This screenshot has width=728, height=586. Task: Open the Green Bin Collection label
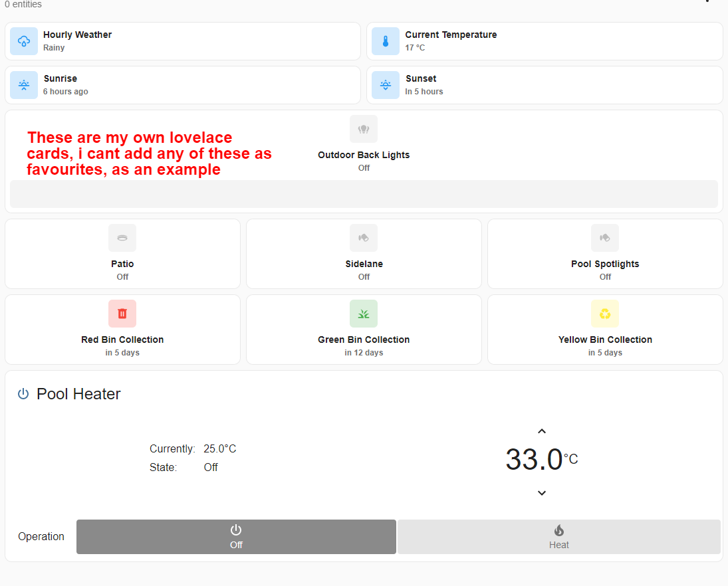click(x=364, y=340)
